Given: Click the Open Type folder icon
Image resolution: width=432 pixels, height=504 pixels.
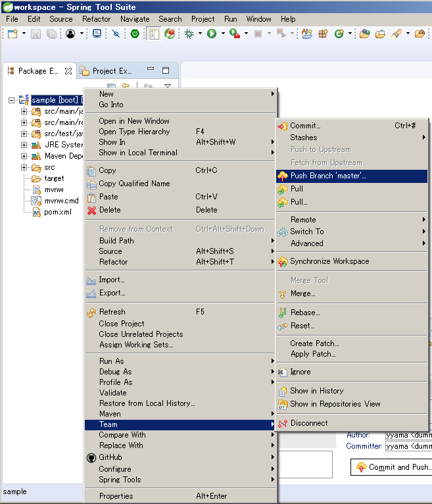Looking at the screenshot, I should 364,34.
